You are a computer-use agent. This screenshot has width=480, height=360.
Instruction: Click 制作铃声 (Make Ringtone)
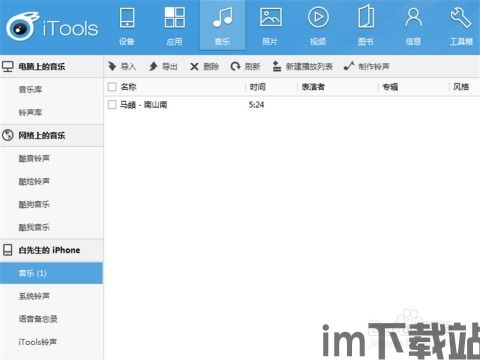pyautogui.click(x=367, y=67)
